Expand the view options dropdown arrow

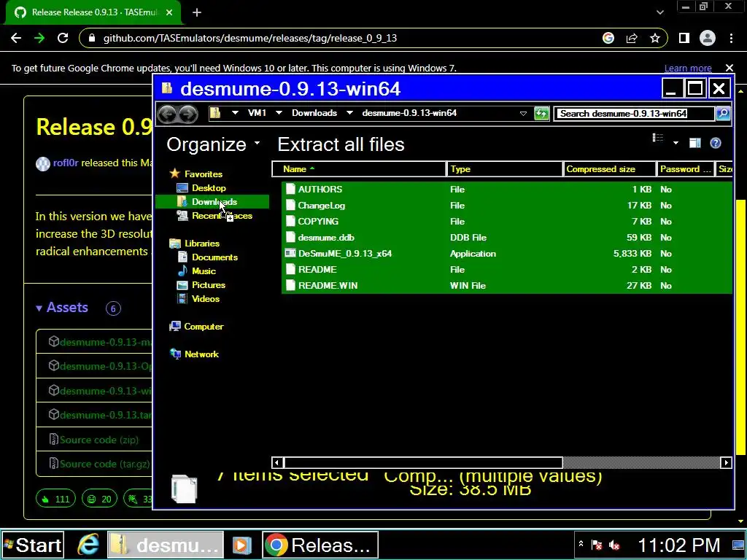tap(676, 143)
